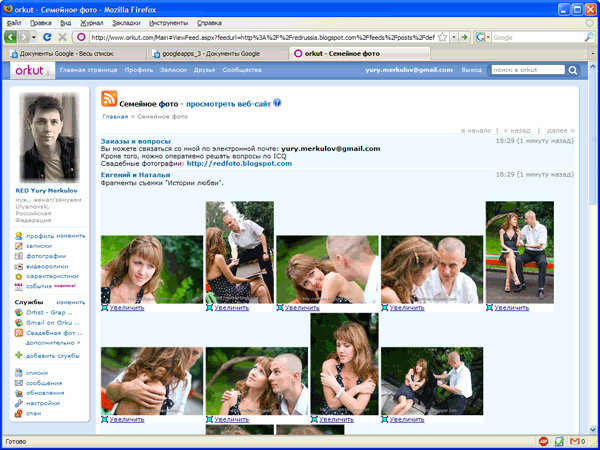Click the настройки tools sidebar icon

(18, 403)
